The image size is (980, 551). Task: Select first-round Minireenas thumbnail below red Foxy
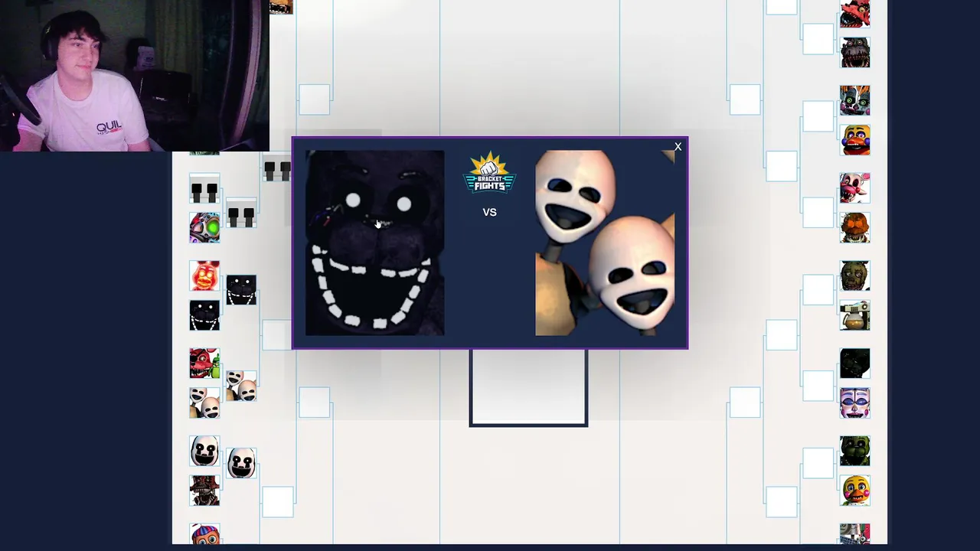(204, 403)
